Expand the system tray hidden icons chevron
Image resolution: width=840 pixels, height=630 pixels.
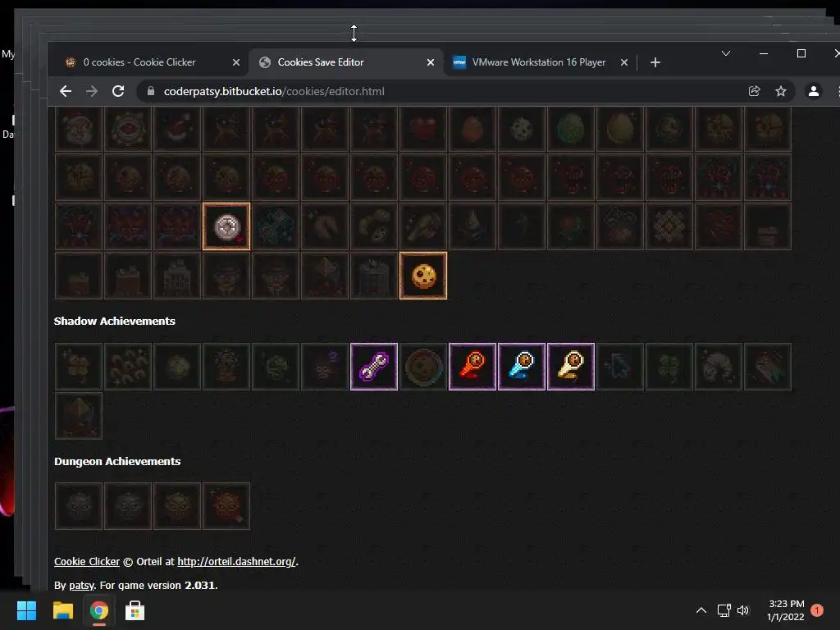pos(701,610)
